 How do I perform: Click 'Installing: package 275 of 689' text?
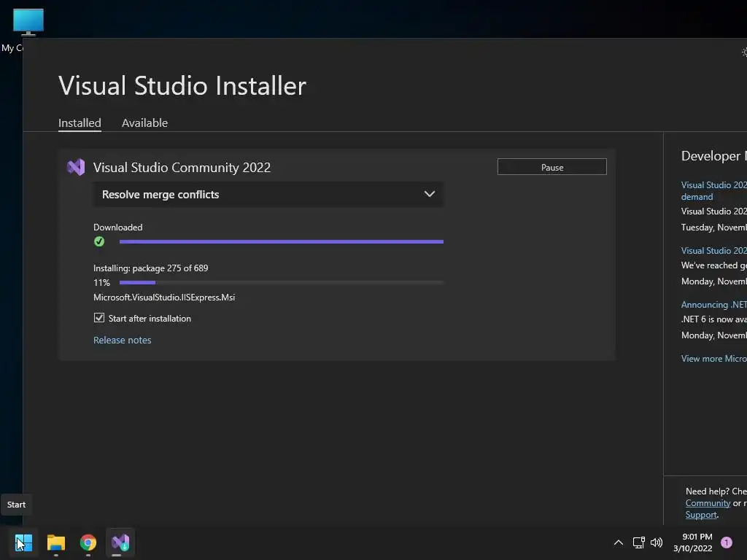[x=150, y=268]
